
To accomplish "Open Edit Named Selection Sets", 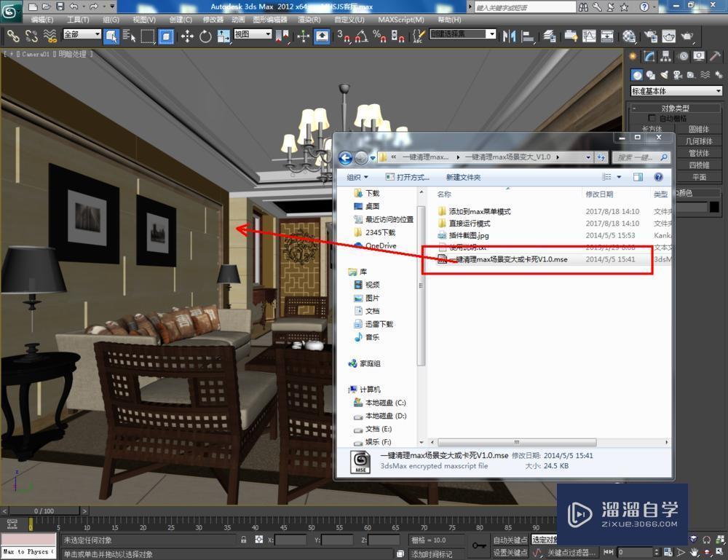I will 419,36.
